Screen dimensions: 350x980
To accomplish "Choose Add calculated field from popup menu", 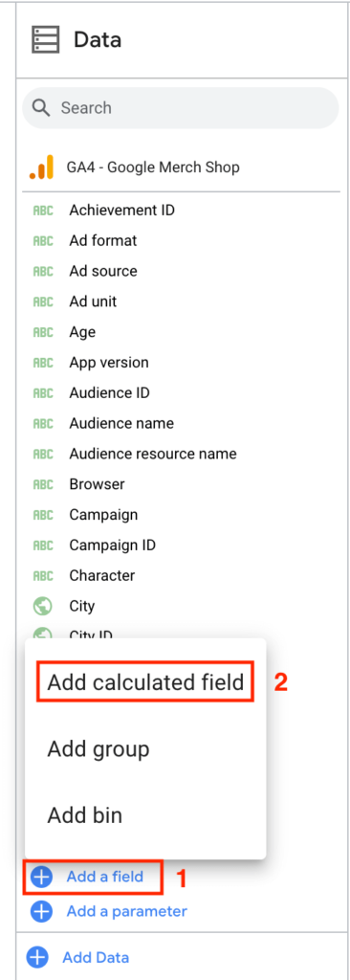I will click(x=145, y=681).
